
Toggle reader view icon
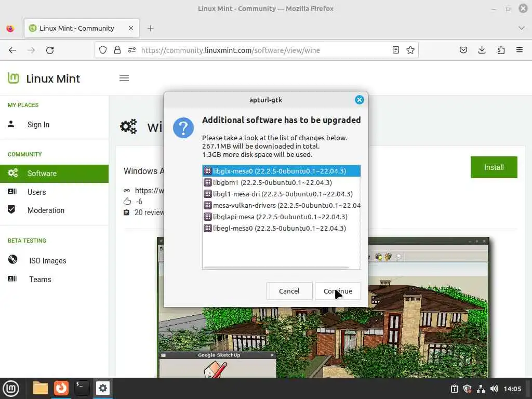click(395, 50)
